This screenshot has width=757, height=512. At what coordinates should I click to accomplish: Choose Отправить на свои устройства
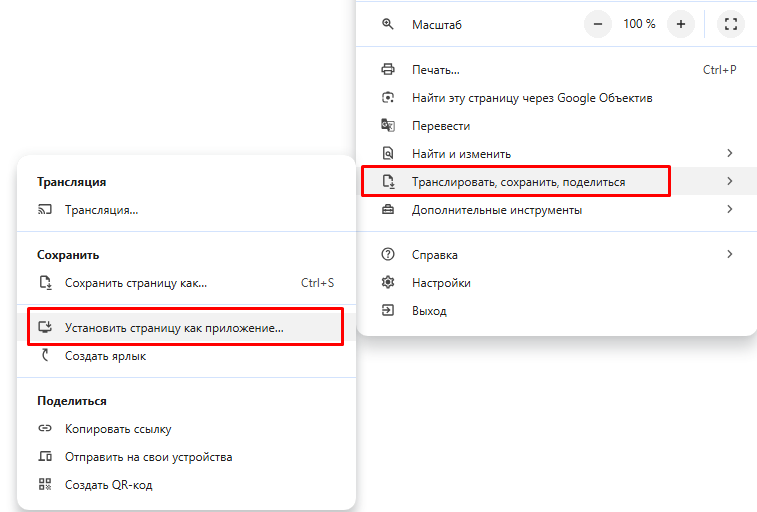pos(148,457)
